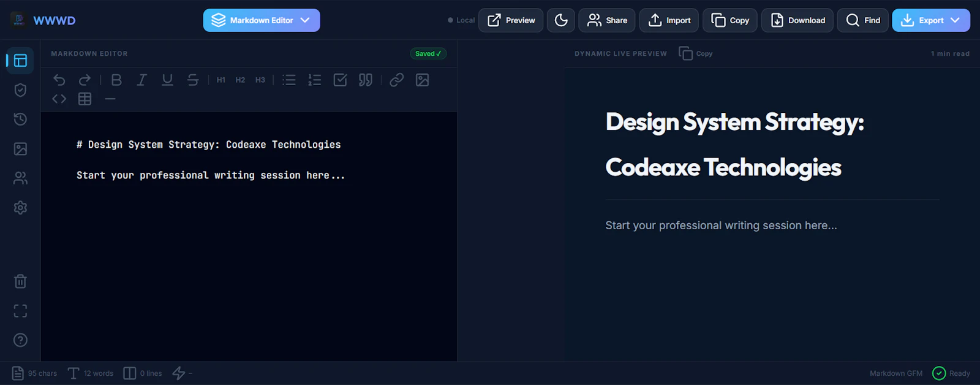Click the preview heading 'Design System Strategy:'
980x385 pixels.
734,122
